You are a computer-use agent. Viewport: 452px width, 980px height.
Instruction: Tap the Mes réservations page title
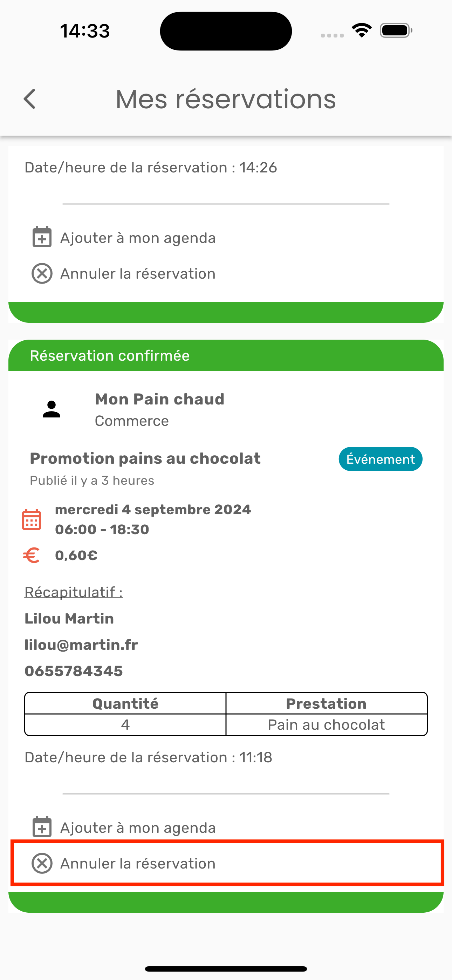(x=226, y=99)
